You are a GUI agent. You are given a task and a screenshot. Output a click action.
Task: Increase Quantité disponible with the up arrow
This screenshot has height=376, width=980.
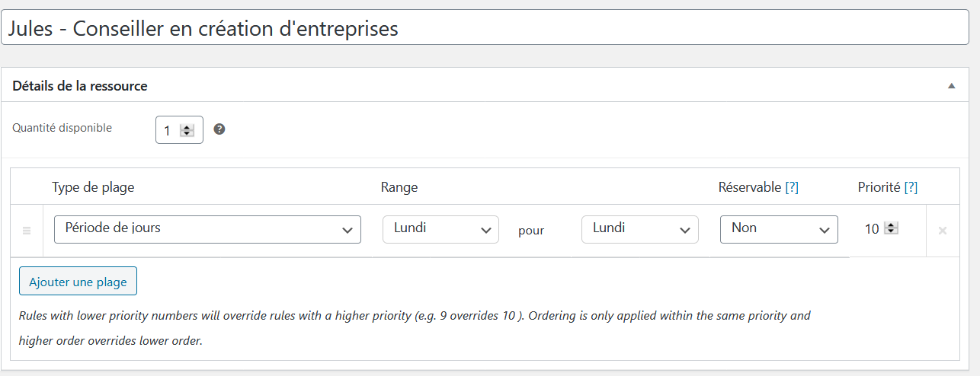(187, 127)
